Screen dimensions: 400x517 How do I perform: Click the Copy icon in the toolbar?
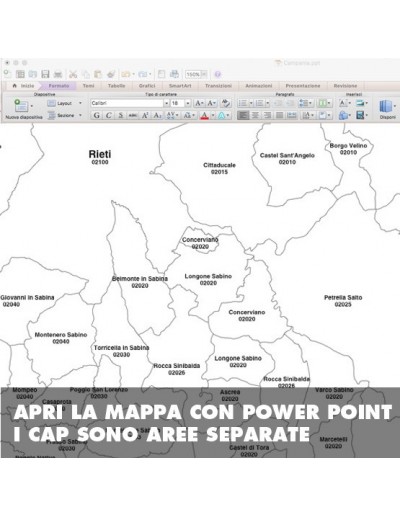86,74
